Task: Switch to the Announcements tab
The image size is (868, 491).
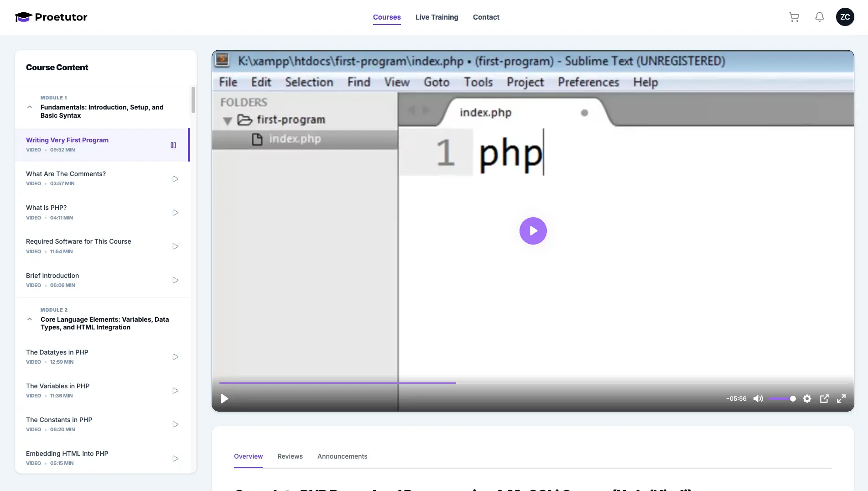Action: coord(342,456)
